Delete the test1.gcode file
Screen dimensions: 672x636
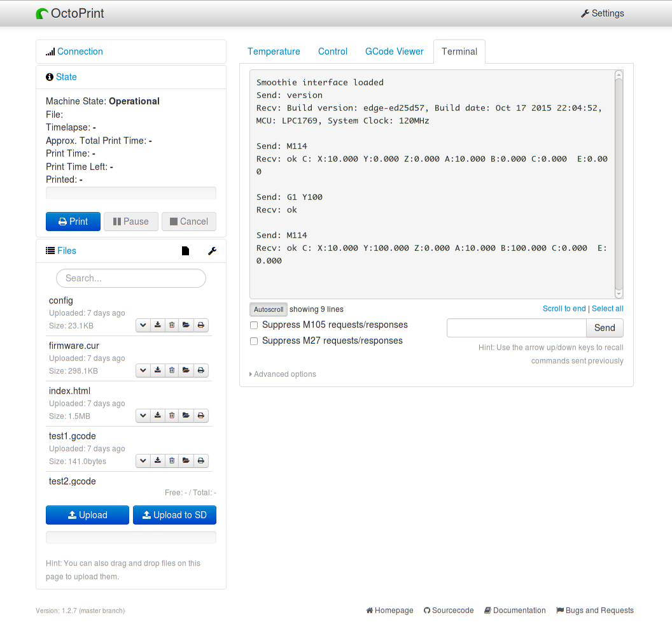click(x=172, y=461)
